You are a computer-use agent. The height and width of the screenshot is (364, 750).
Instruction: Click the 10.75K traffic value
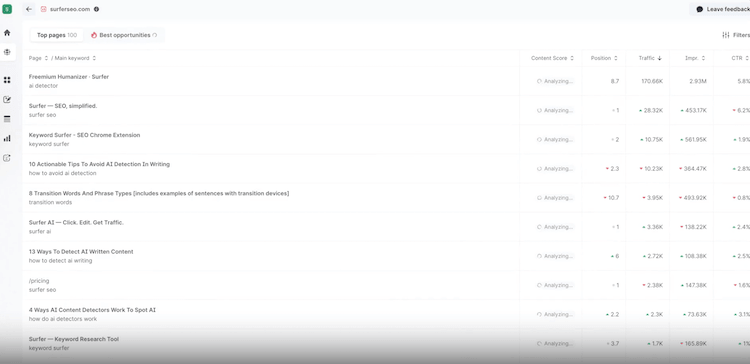[653, 140]
